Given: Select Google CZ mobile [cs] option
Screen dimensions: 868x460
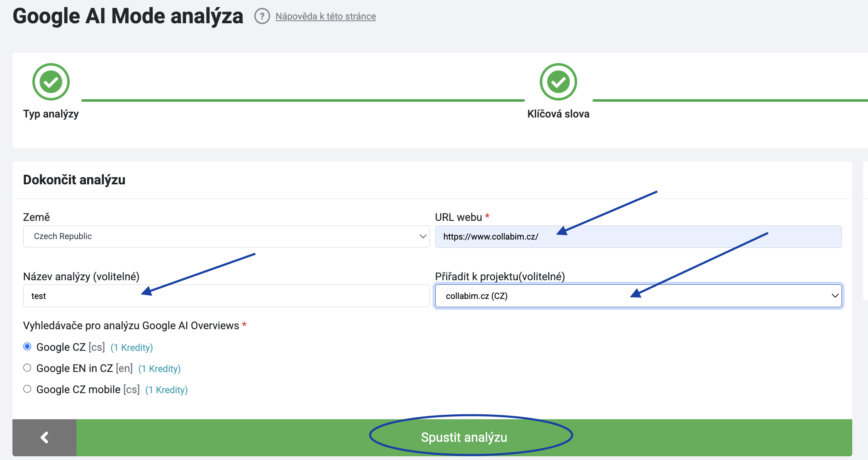Looking at the screenshot, I should [27, 389].
